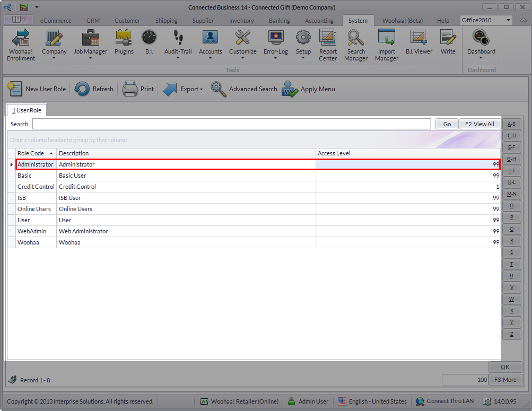Click into the Search text field
Screen dimensions: 532x411
coord(231,124)
